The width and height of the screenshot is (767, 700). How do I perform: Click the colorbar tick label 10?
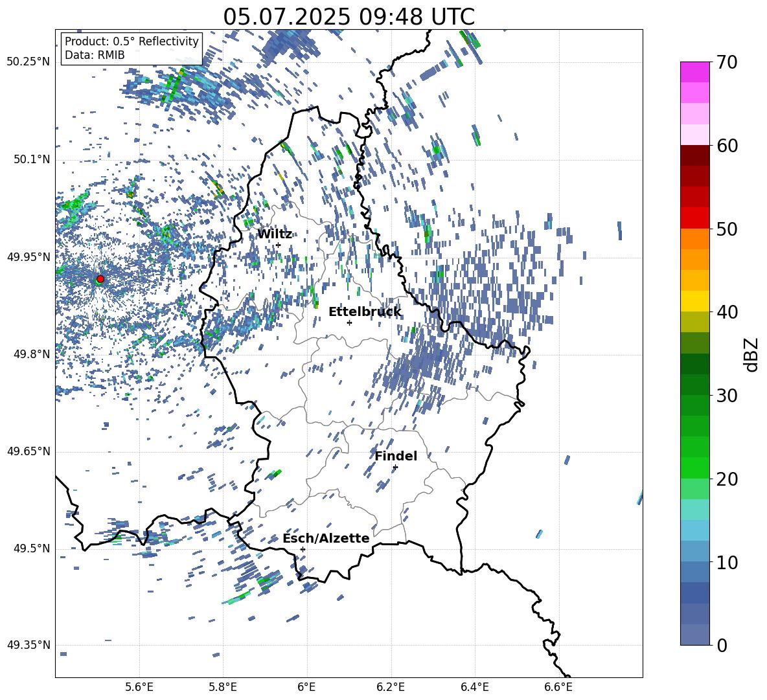point(727,562)
